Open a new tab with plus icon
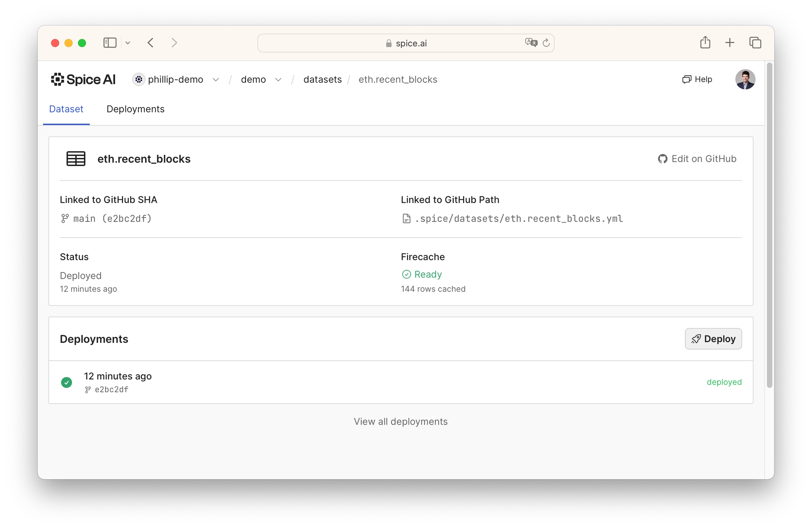 [730, 43]
